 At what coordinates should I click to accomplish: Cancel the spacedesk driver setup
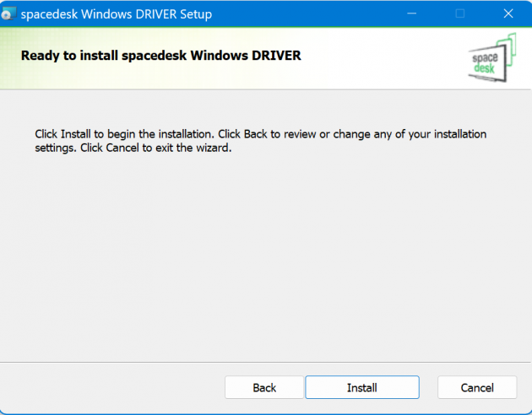(477, 387)
